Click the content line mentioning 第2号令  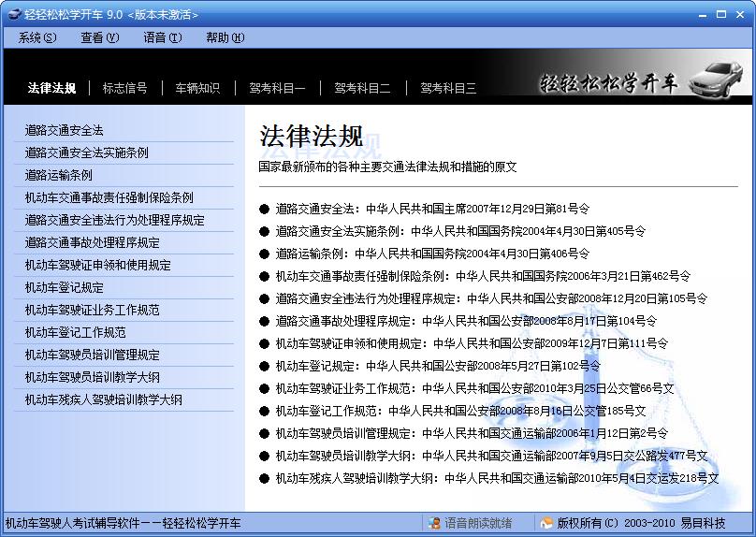click(472, 433)
